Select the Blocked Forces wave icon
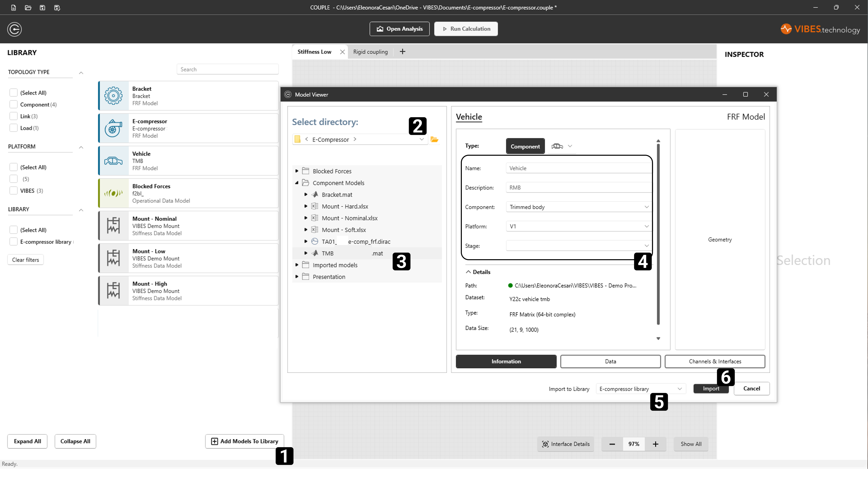 [113, 193]
